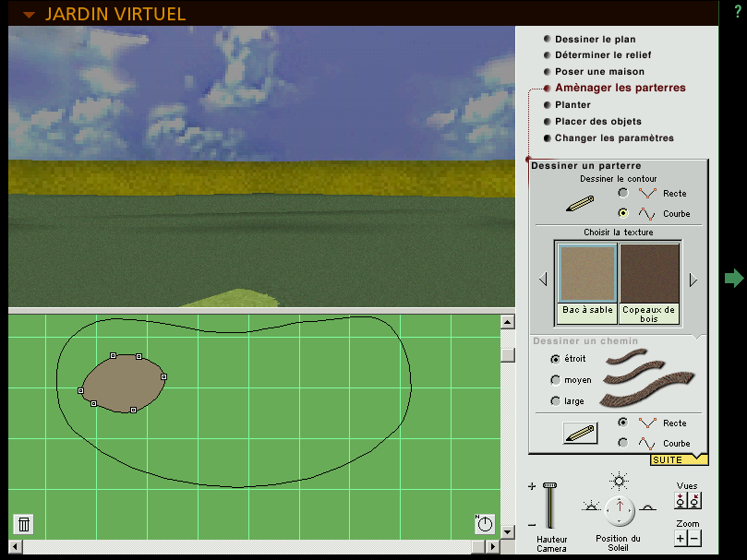Zoom in with the plus button
This screenshot has height=560, width=747.
(x=681, y=538)
